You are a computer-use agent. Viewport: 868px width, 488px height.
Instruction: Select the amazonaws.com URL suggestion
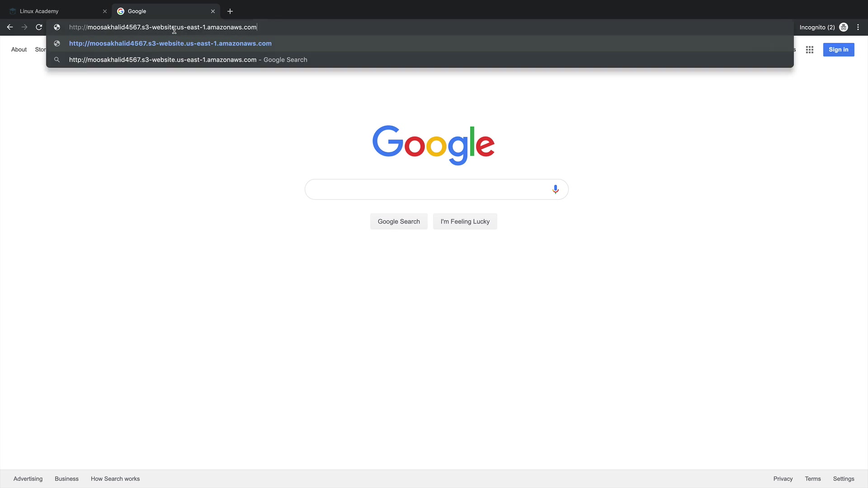(170, 43)
